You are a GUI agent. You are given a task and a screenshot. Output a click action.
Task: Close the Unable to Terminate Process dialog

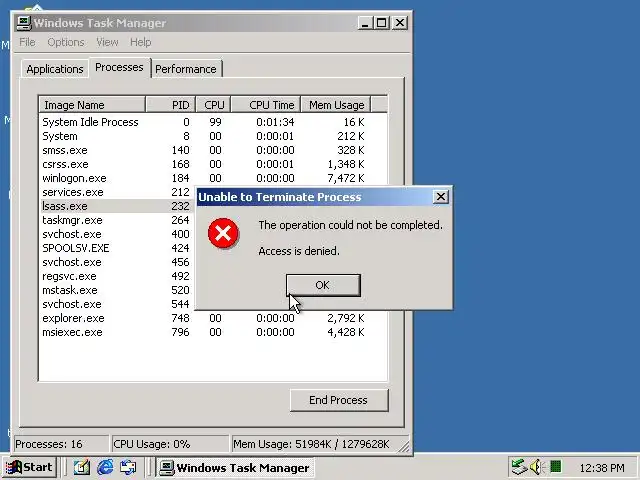tap(441, 197)
